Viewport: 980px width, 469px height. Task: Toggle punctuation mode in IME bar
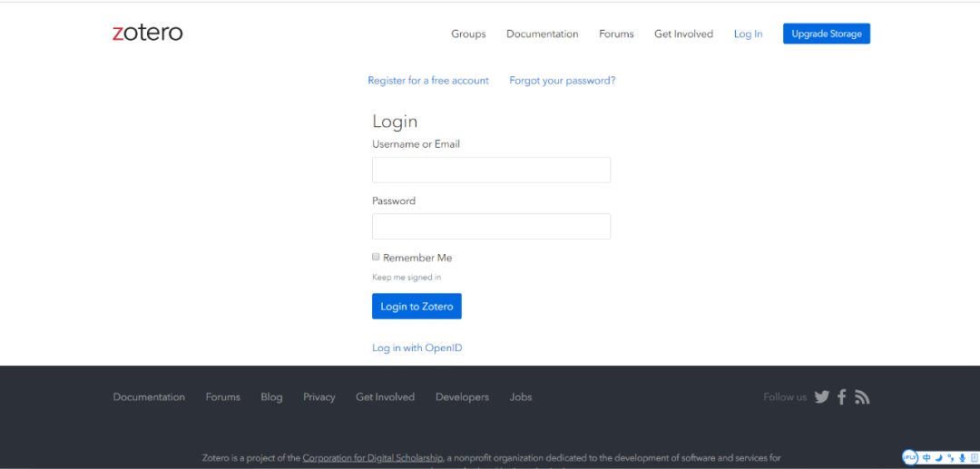tap(951, 458)
